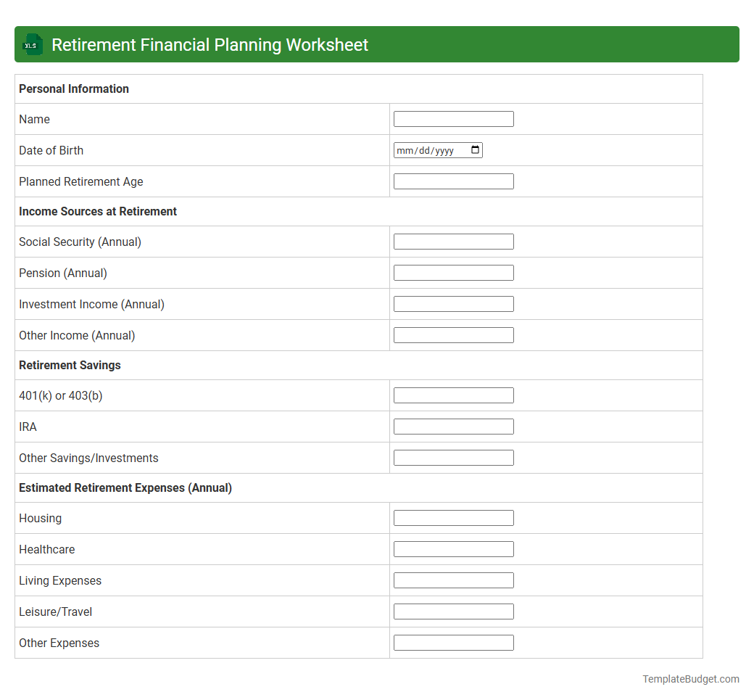Select the Planned Retirement Age field
This screenshot has height=700, width=754.
click(453, 181)
